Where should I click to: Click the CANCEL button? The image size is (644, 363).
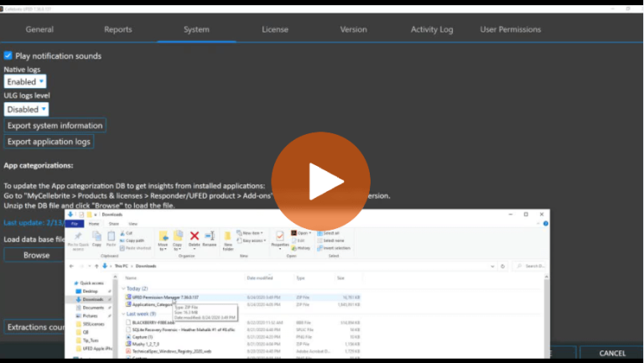(611, 353)
